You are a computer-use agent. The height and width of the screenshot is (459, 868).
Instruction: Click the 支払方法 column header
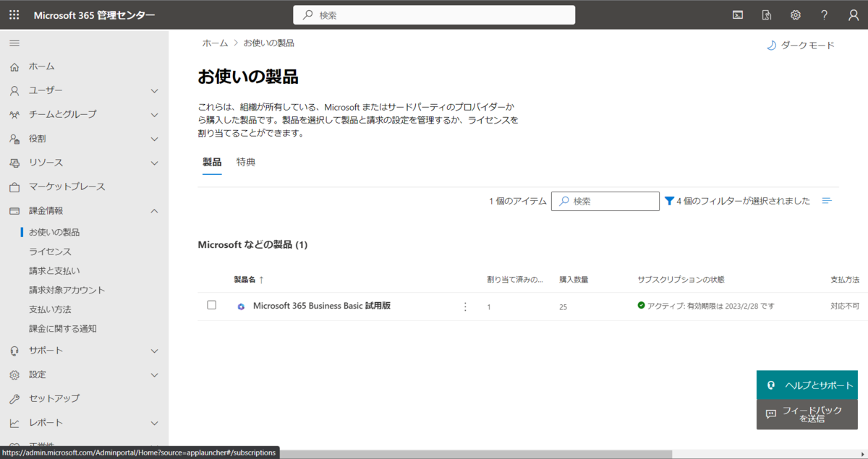pyautogui.click(x=845, y=280)
